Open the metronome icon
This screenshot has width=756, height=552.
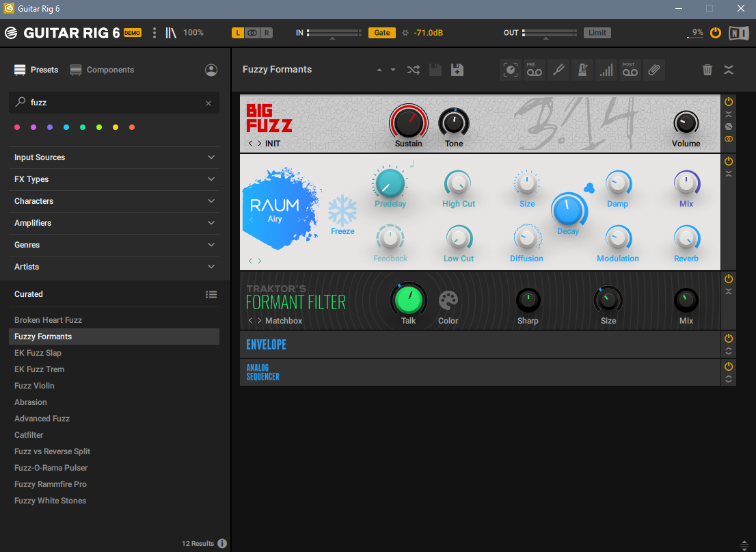coord(582,70)
